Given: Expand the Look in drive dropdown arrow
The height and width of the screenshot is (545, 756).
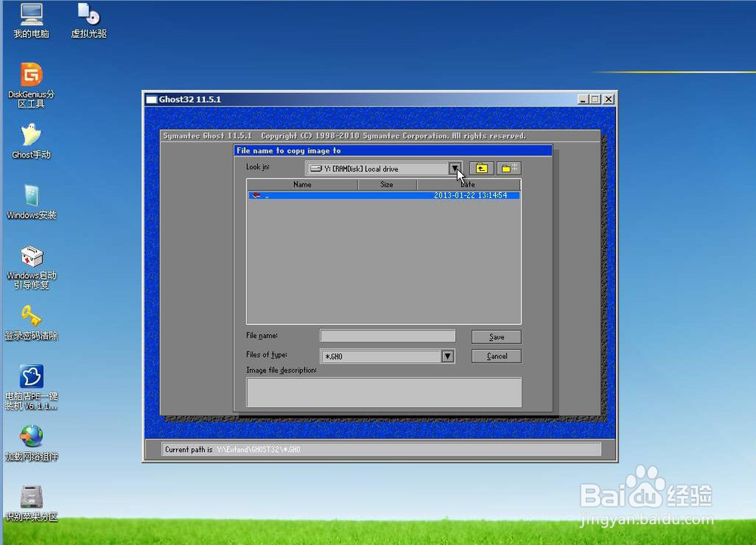Looking at the screenshot, I should click(x=454, y=168).
